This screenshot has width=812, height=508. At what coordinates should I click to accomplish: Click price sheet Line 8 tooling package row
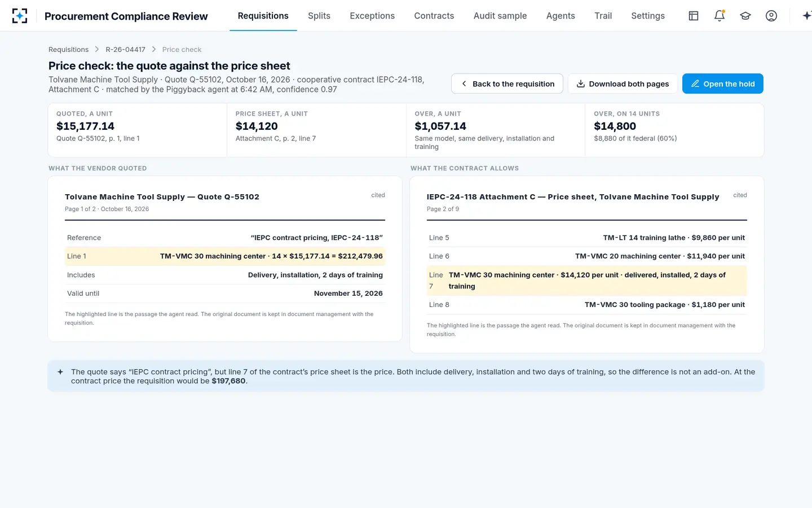coord(587,305)
